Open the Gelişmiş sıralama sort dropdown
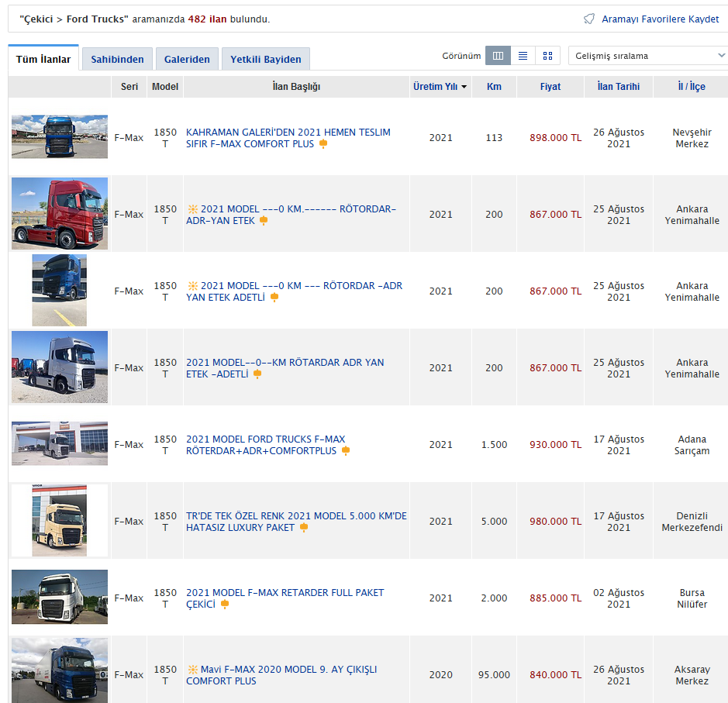Image resolution: width=728 pixels, height=703 pixels. tap(647, 56)
